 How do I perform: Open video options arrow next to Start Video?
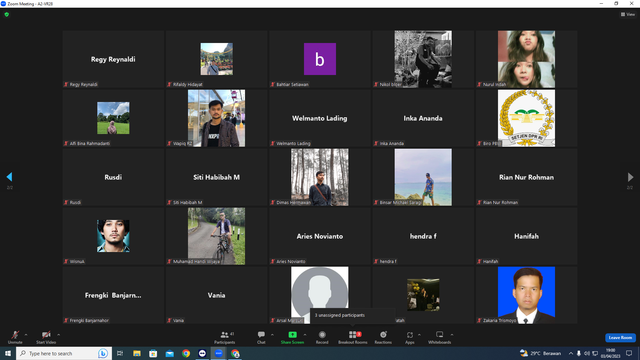click(58, 335)
